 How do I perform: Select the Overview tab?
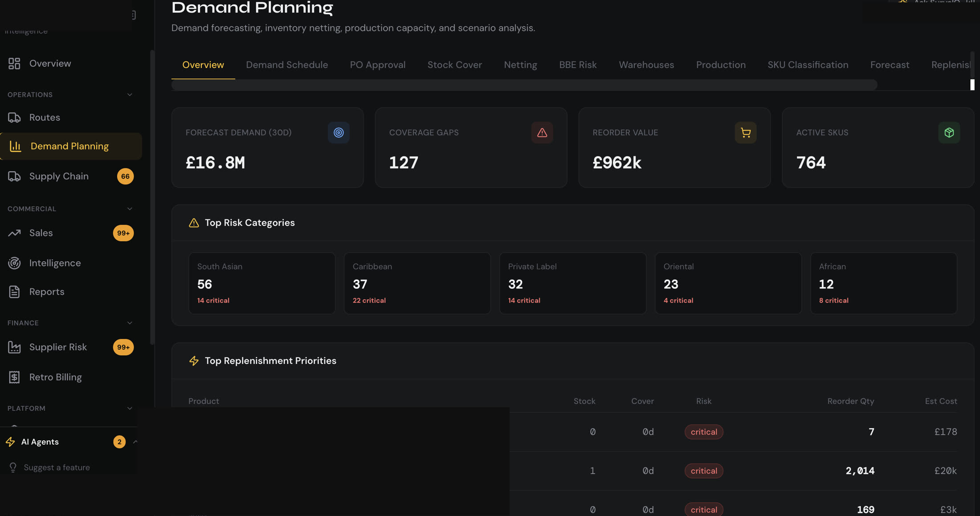[x=203, y=65]
